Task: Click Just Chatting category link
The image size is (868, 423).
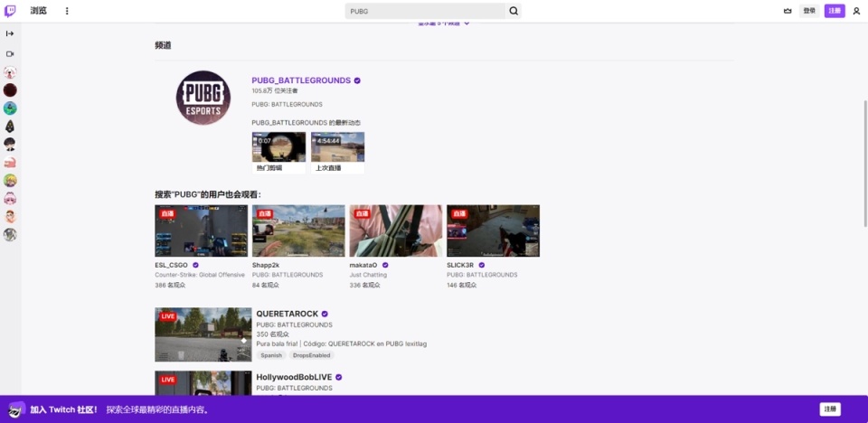Action: pos(368,275)
